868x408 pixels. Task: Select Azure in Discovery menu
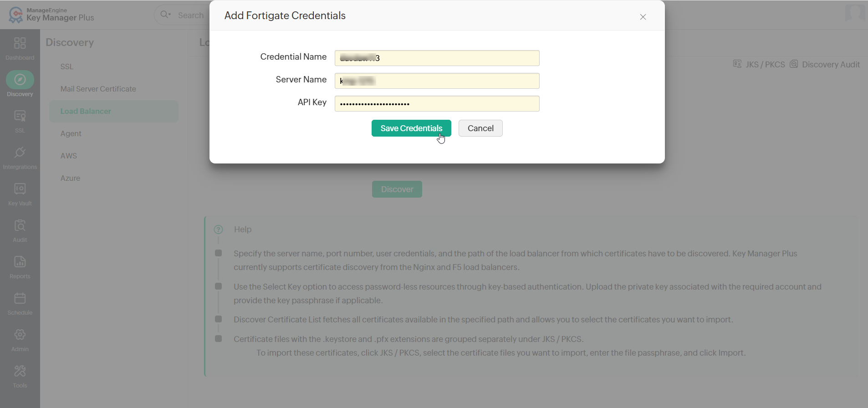tap(70, 178)
